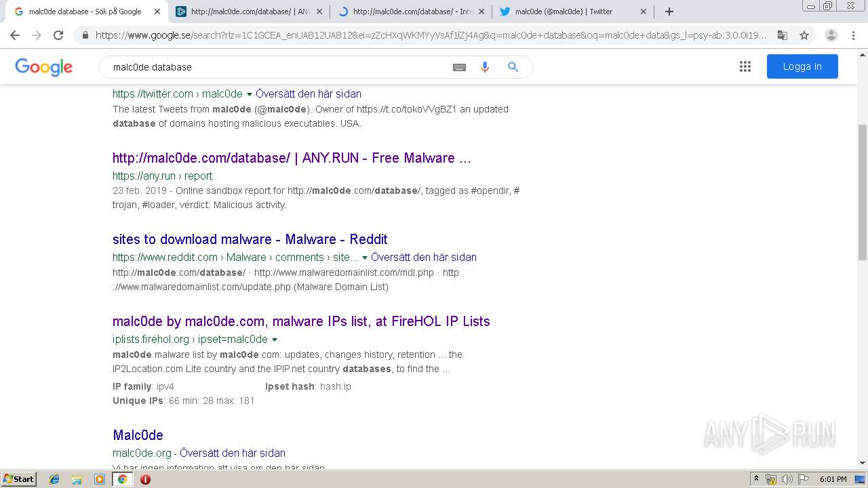Translate the Reddit result page
868x488 pixels.
pyautogui.click(x=424, y=258)
